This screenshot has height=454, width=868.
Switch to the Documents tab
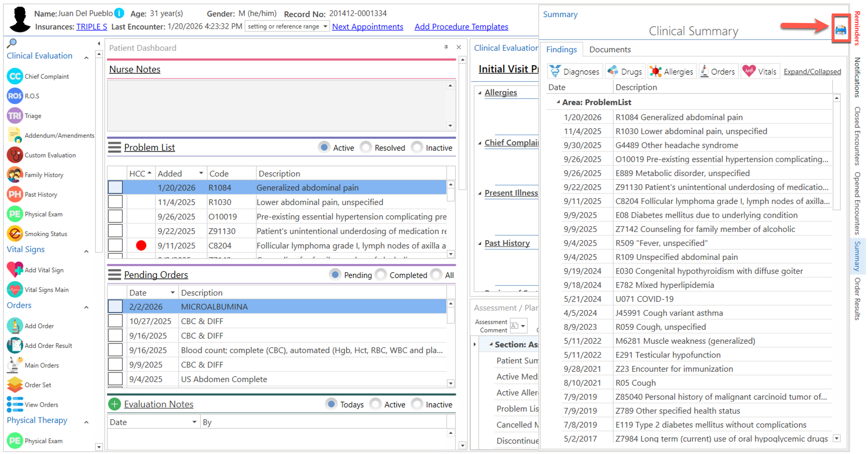610,50
